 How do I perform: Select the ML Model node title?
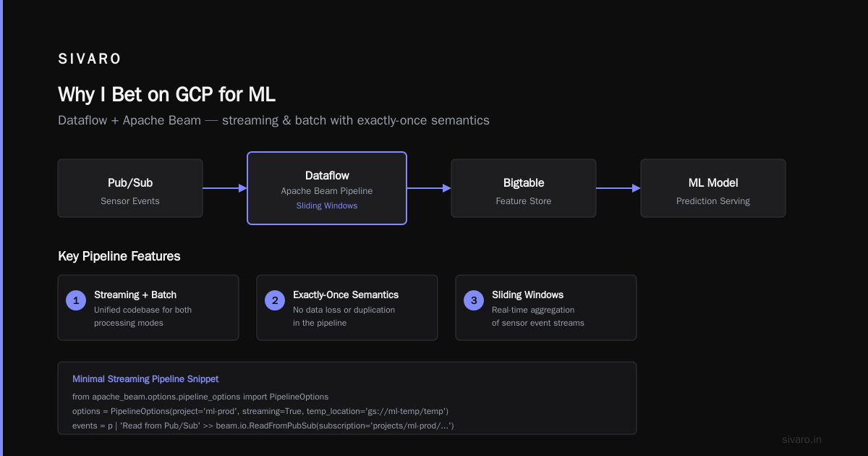(713, 183)
